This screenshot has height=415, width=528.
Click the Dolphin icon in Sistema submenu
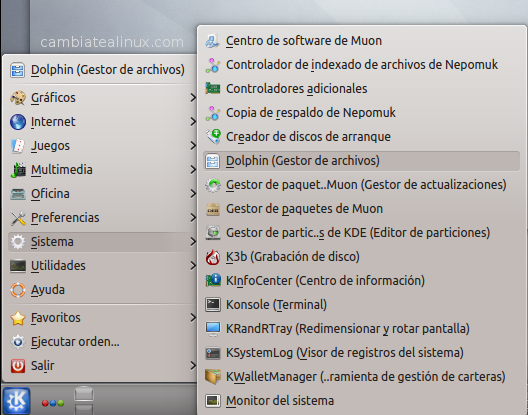pyautogui.click(x=213, y=161)
